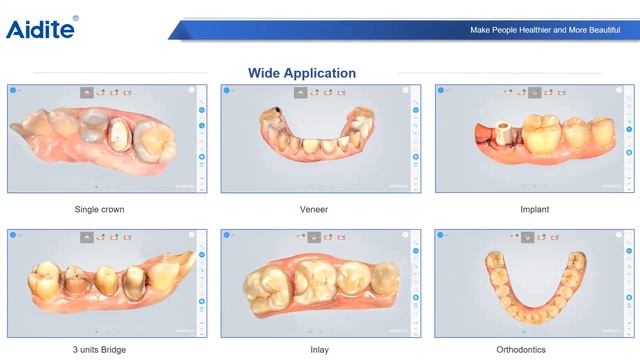Click the lower blue sidebar tool in Inlay panel
This screenshot has width=640, height=360.
pos(416,297)
